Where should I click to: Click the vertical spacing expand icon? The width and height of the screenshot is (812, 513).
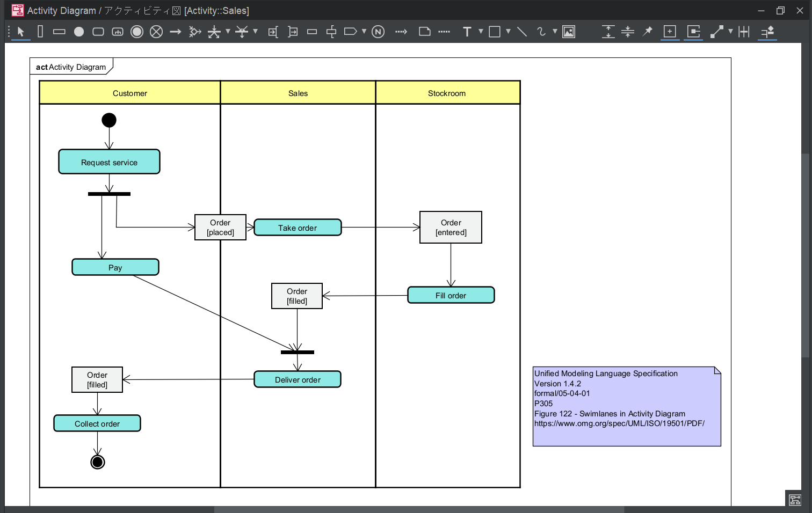pyautogui.click(x=608, y=32)
